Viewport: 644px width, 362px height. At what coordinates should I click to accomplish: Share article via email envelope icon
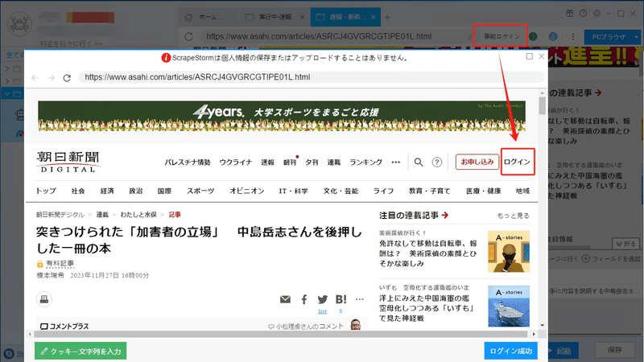[285, 299]
